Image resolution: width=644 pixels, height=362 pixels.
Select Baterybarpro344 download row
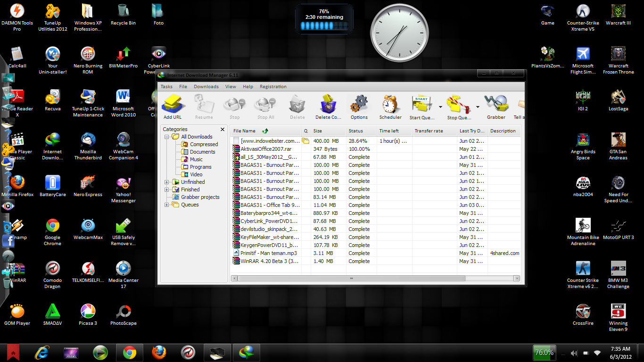pos(376,213)
